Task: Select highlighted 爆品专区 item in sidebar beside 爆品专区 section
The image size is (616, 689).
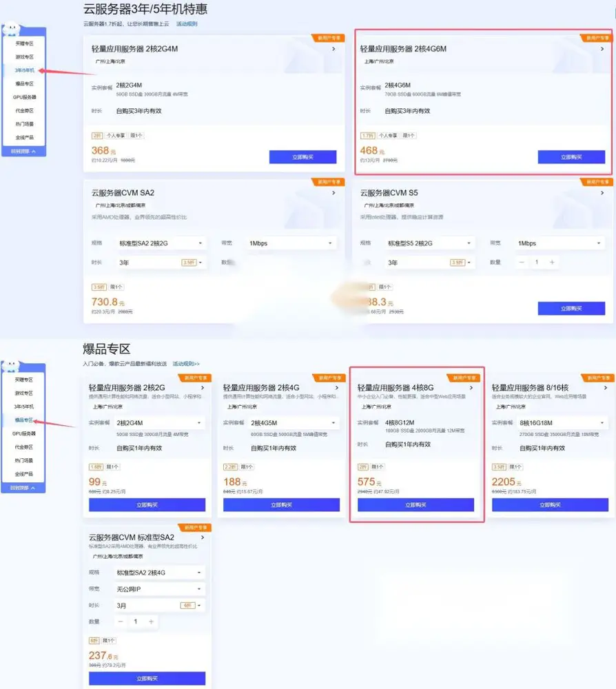Action: point(23,420)
